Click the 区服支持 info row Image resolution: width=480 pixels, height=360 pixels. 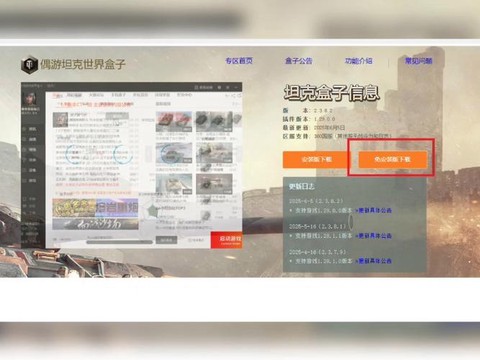[337, 136]
